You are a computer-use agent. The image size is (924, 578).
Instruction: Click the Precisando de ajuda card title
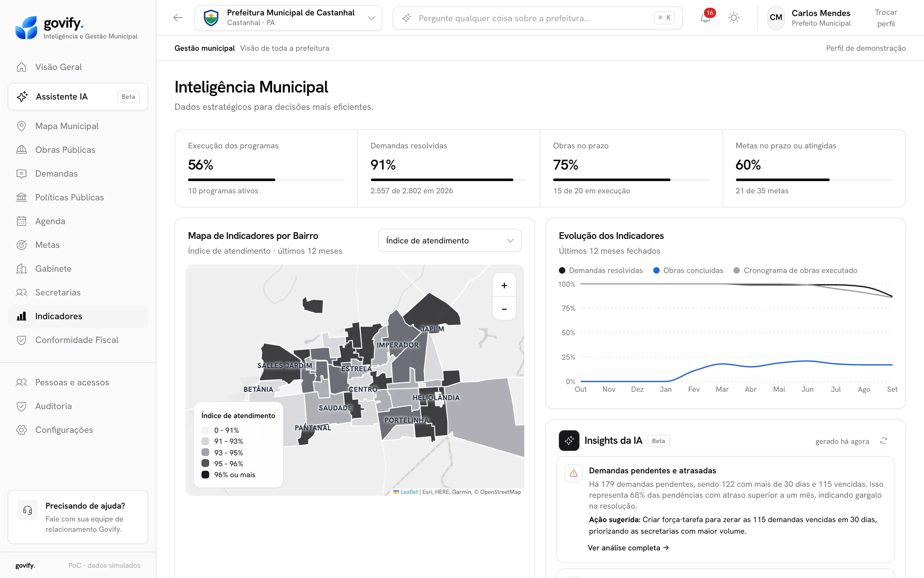coord(85,506)
